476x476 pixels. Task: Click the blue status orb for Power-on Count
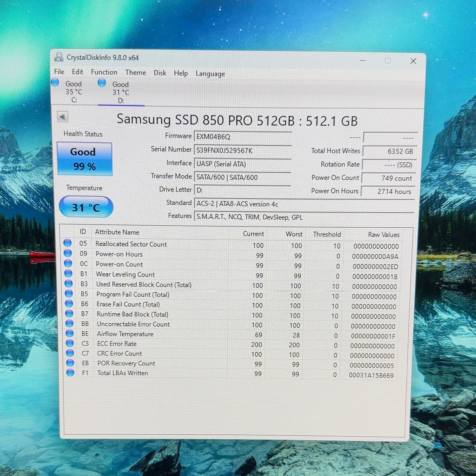tap(68, 263)
